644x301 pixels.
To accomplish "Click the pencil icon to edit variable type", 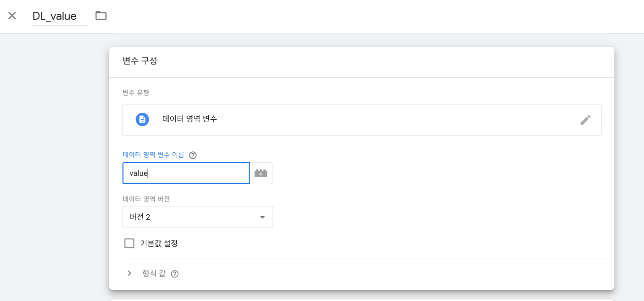I will [585, 120].
